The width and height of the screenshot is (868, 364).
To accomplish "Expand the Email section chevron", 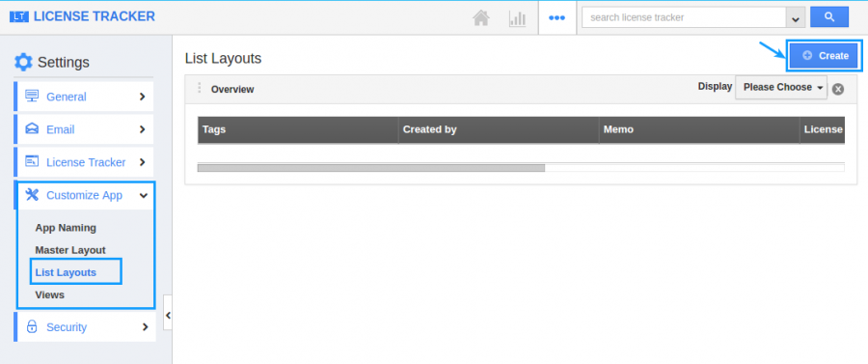I will (143, 129).
